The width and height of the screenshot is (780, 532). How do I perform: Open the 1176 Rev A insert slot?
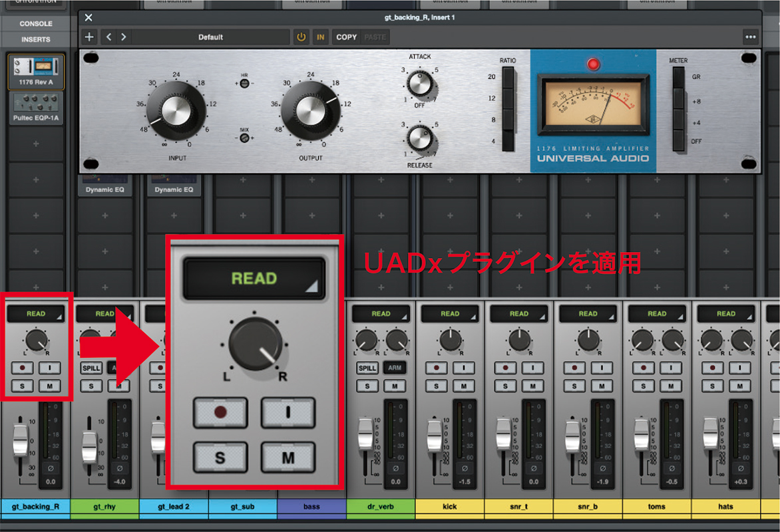tap(36, 72)
